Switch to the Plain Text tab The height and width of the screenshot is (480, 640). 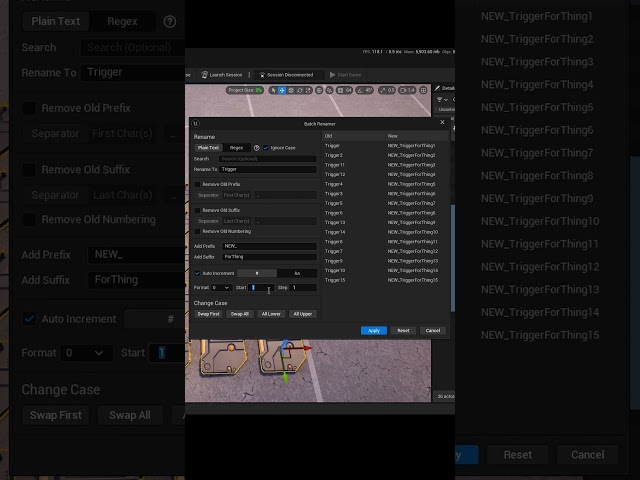point(208,148)
